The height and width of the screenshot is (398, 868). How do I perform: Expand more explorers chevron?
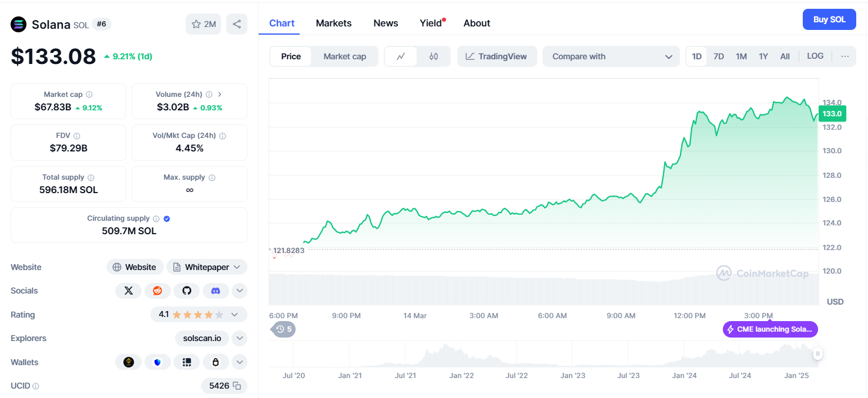pyautogui.click(x=239, y=338)
